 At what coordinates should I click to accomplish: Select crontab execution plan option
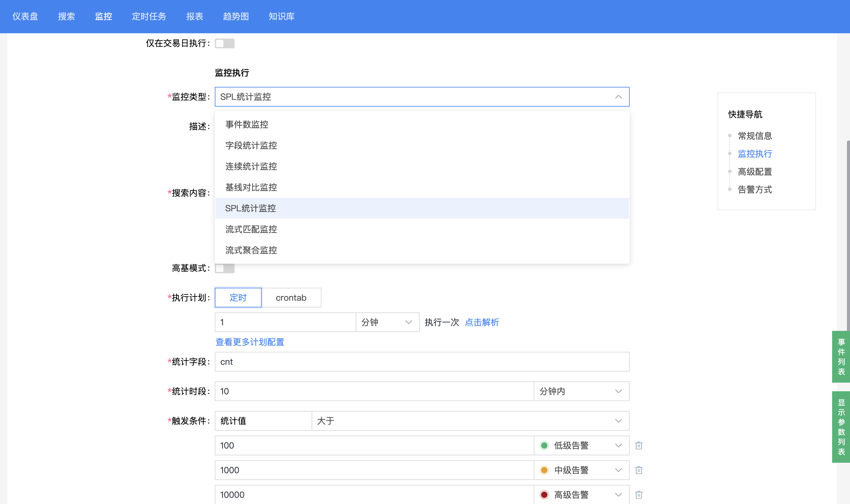291,298
